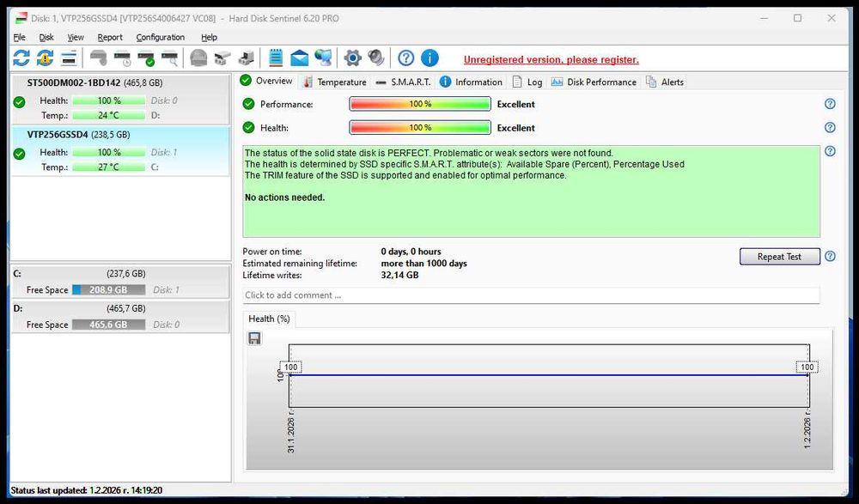The height and width of the screenshot is (504, 859).
Task: Click ST500DM002 Health 100 % bar
Action: [108, 100]
